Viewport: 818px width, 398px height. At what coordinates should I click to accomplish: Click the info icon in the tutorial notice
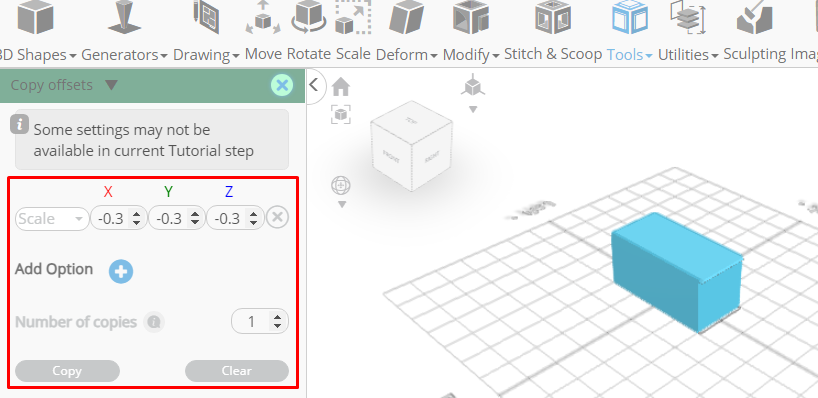tap(19, 125)
